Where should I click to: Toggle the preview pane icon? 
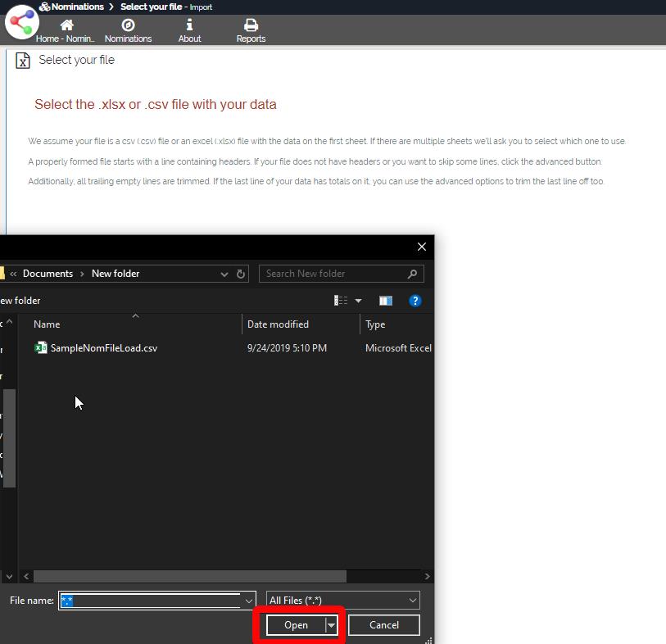[386, 301]
